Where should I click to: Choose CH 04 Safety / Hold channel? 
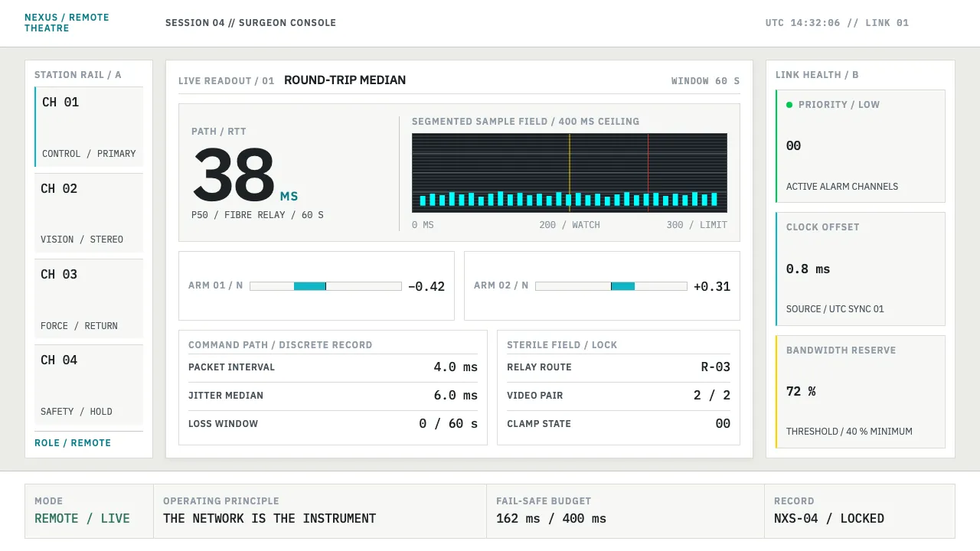pyautogui.click(x=89, y=385)
